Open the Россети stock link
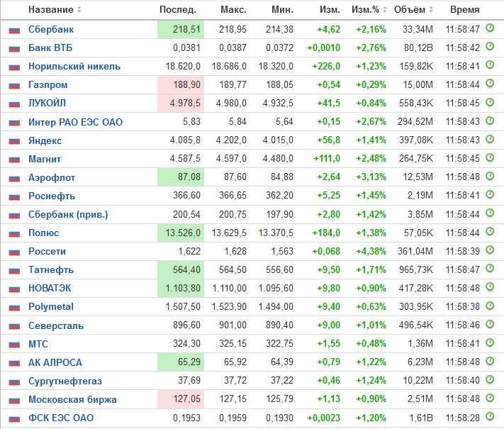Viewport: 504px width, 429px height. point(47,251)
